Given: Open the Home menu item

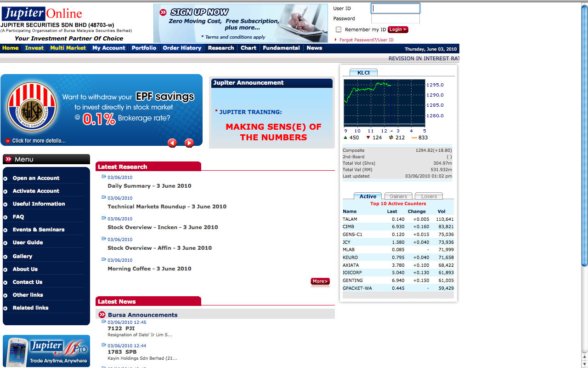Looking at the screenshot, I should click(x=11, y=48).
